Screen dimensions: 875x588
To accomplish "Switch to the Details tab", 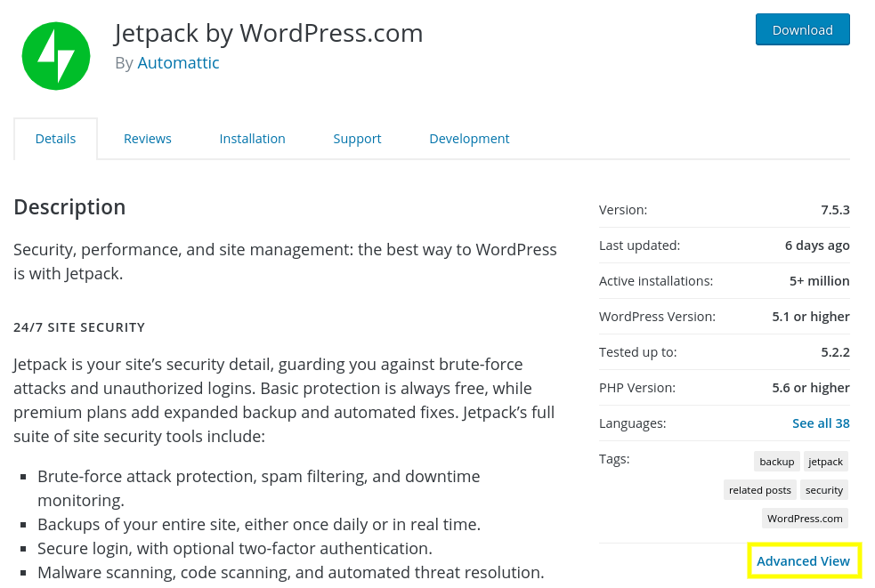I will [x=55, y=139].
